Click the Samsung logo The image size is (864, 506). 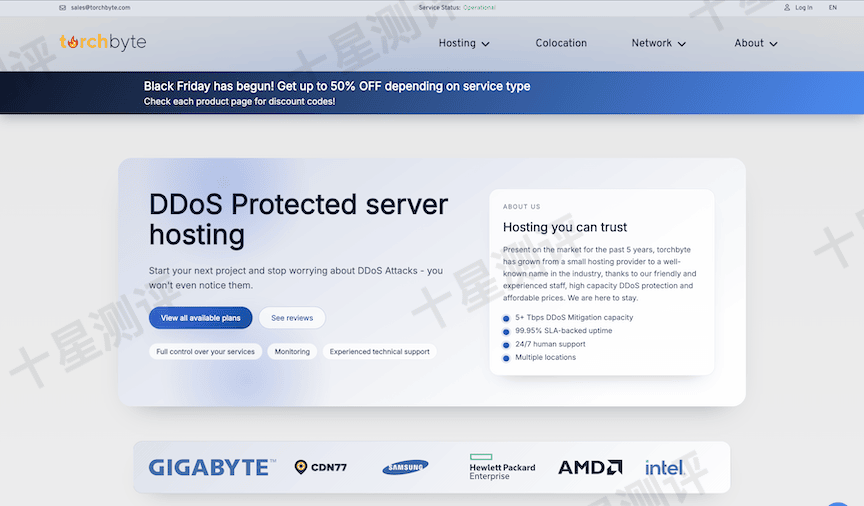pyautogui.click(x=405, y=467)
